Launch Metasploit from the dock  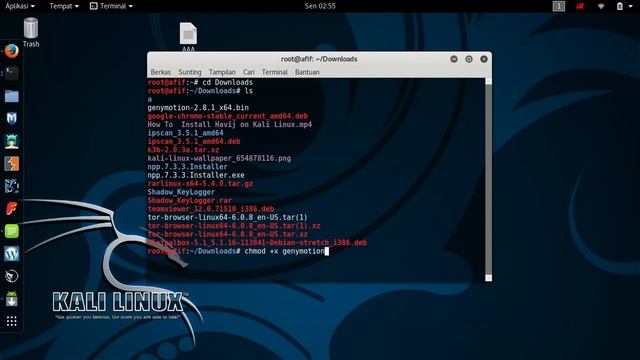pos(11,118)
